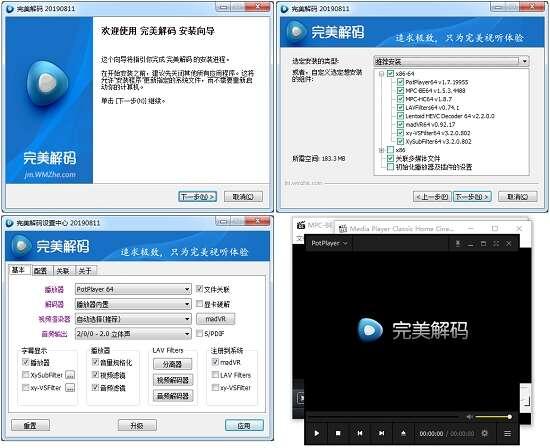Open LAV Filters 视频解码器 settings
Screen dimensions: 550x448
(173, 380)
